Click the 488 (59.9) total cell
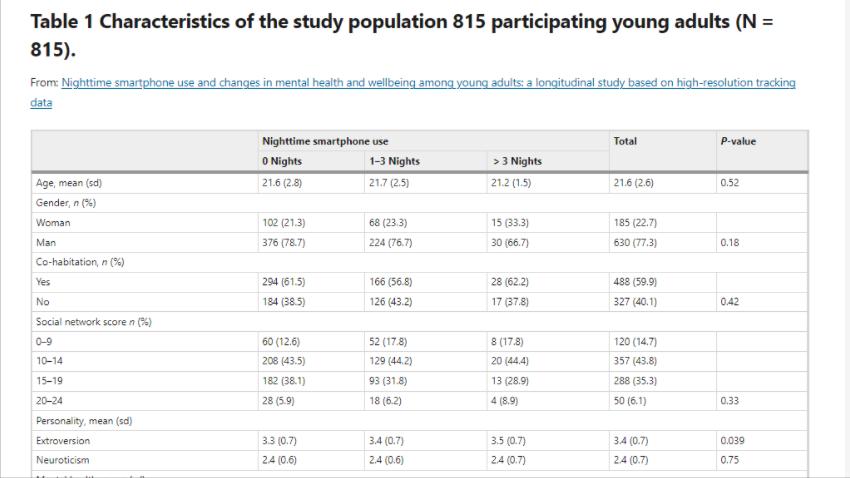This screenshot has width=850, height=478. point(635,282)
